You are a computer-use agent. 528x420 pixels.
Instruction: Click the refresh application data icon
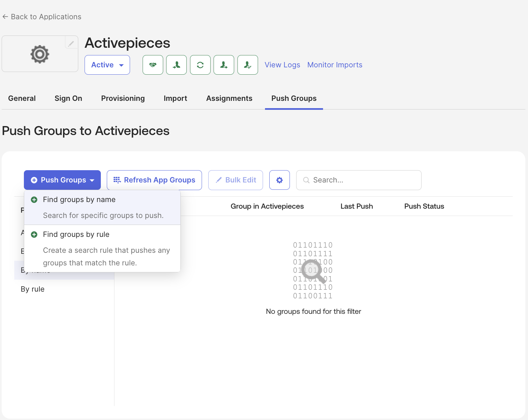click(x=200, y=65)
